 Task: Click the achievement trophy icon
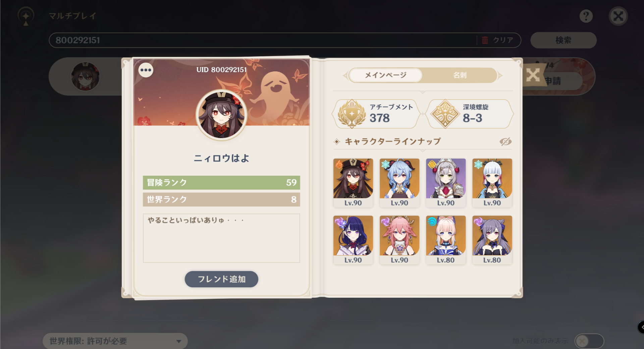click(x=352, y=114)
